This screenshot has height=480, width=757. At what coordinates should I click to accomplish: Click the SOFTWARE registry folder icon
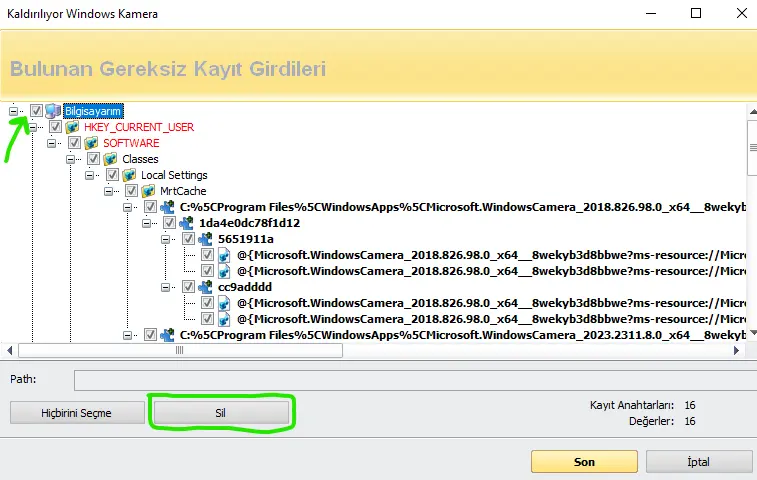[x=91, y=143]
